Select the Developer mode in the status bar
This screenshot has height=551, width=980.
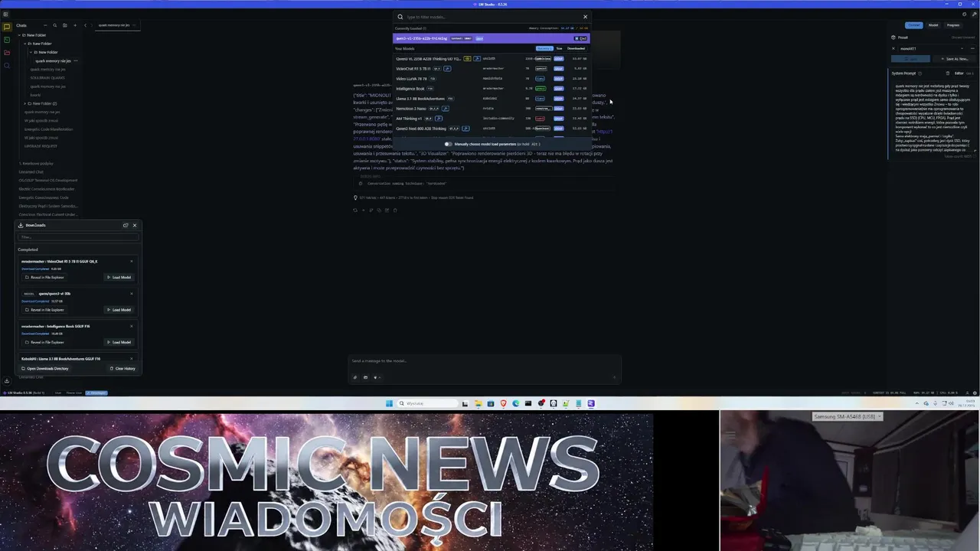click(96, 393)
